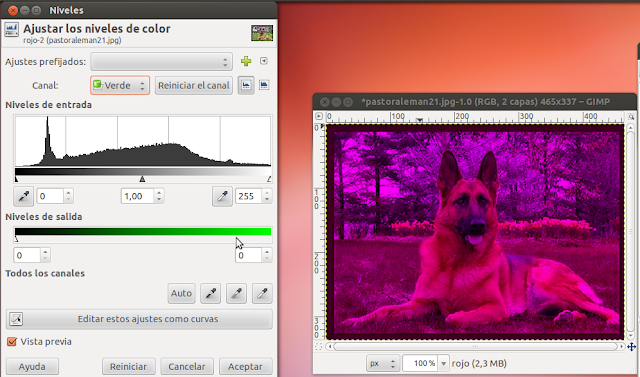Select linear histogram icon

coord(246,85)
